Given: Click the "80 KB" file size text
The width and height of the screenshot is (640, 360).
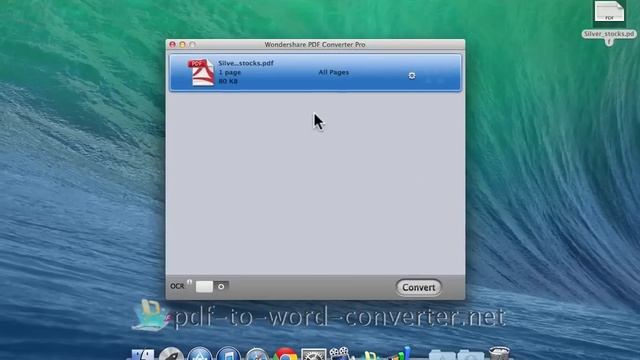Looking at the screenshot, I should (x=228, y=81).
